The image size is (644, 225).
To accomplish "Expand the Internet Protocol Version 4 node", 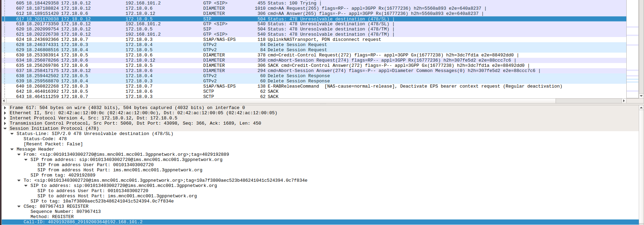I will click(5, 118).
